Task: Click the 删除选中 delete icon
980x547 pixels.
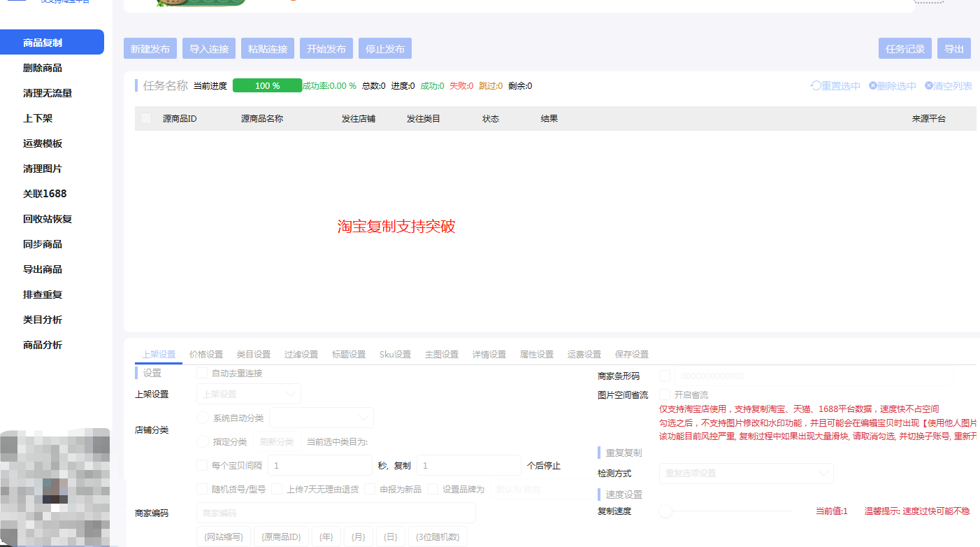Action: coord(873,85)
